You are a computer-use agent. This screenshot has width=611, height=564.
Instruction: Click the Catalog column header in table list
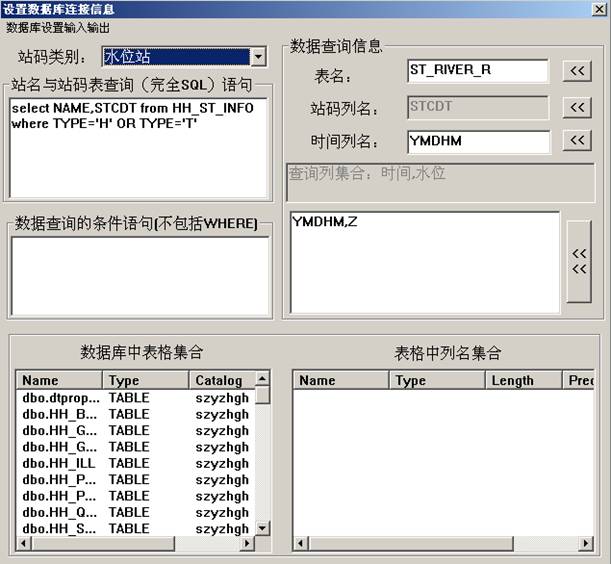click(219, 380)
